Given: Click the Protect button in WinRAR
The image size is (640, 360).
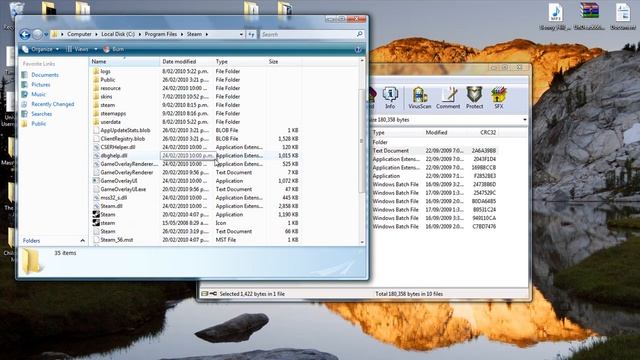Looking at the screenshot, I should (474, 98).
